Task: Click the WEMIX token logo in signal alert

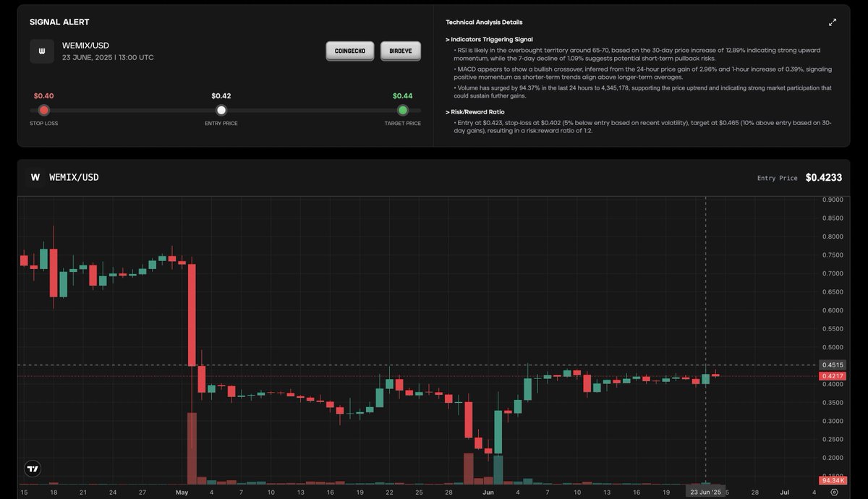Action: (x=42, y=51)
